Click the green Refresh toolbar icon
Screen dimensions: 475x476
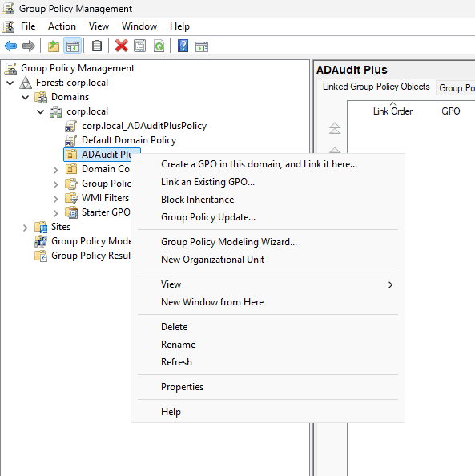159,46
